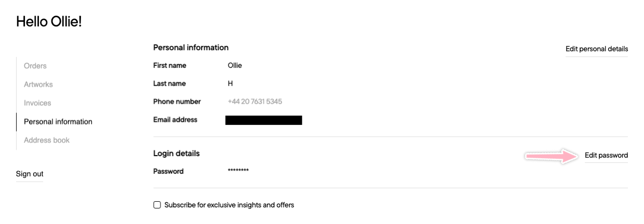Click the 'First name' field label
The height and width of the screenshot is (224, 644).
pyautogui.click(x=170, y=66)
